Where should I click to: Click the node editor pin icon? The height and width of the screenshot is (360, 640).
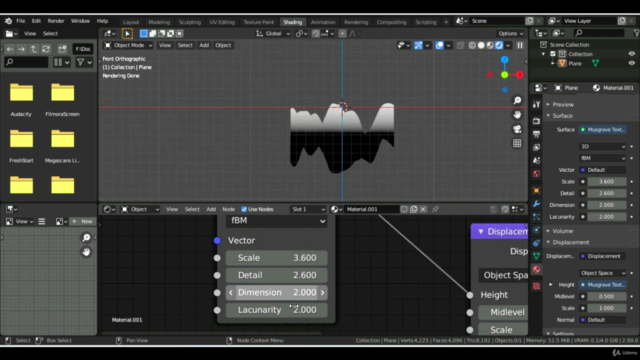tap(435, 209)
